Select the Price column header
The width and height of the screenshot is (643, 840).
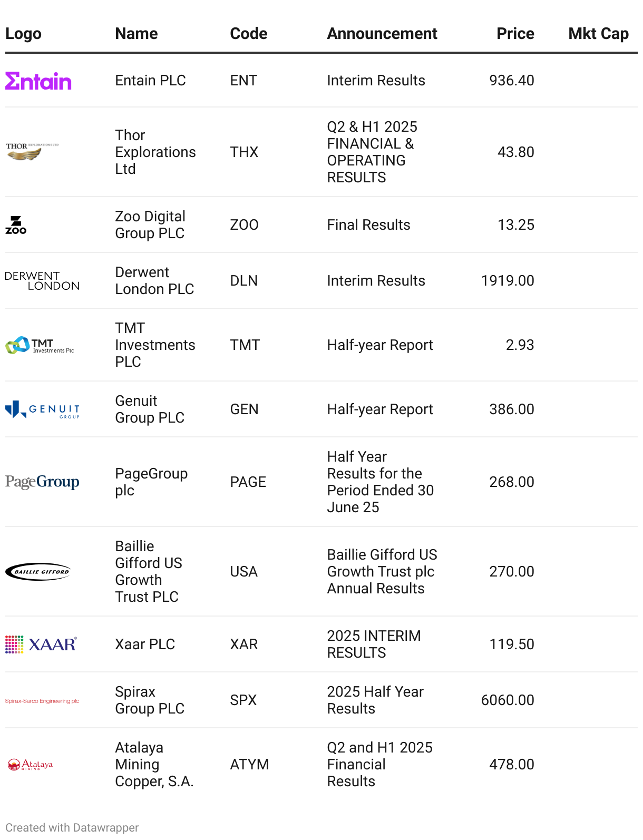pyautogui.click(x=515, y=34)
